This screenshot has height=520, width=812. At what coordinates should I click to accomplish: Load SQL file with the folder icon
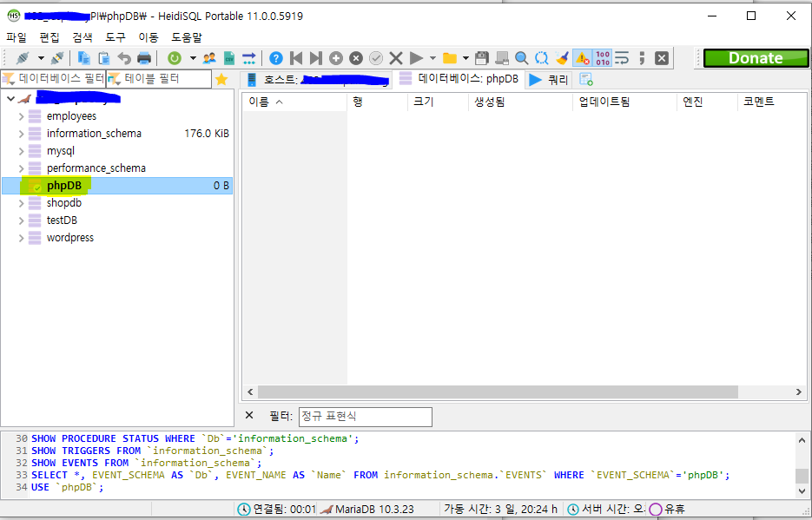(450, 58)
